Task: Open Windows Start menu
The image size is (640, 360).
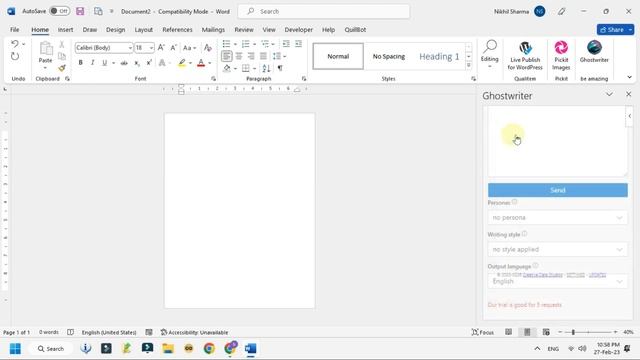Action: [x=15, y=349]
